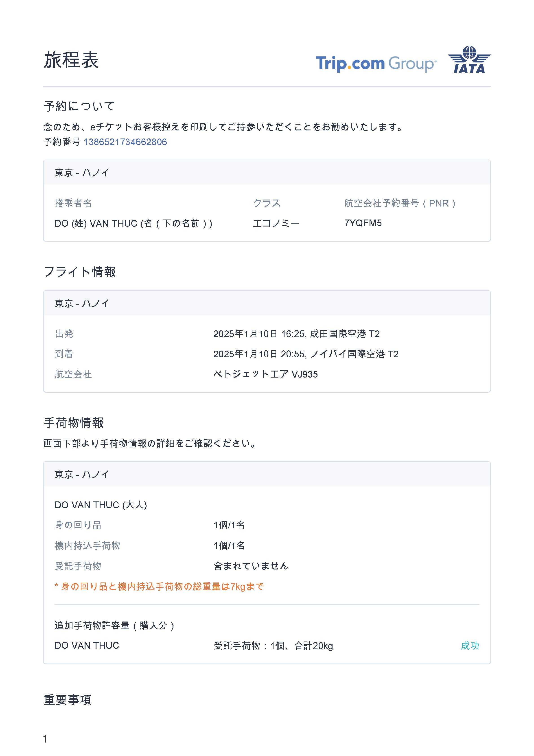Click the 旅程表 page title
The height and width of the screenshot is (756, 534).
(x=71, y=60)
